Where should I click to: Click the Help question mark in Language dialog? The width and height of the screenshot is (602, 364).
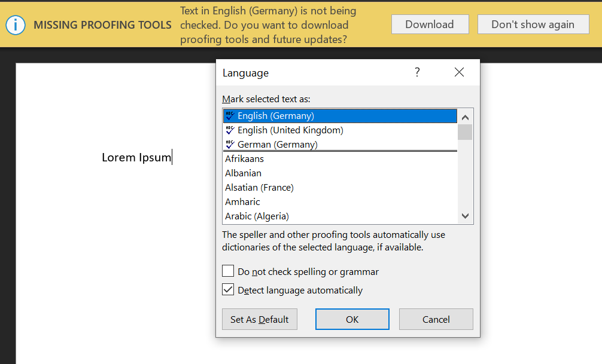coord(417,72)
